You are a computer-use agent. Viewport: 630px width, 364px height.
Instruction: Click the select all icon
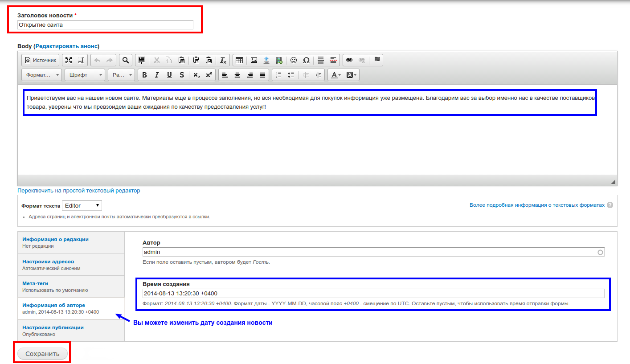click(x=142, y=60)
